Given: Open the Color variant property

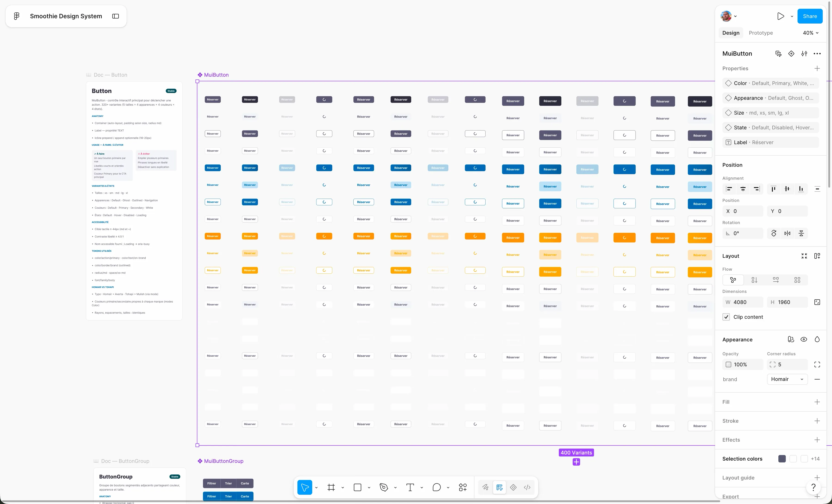Looking at the screenshot, I should 771,83.
